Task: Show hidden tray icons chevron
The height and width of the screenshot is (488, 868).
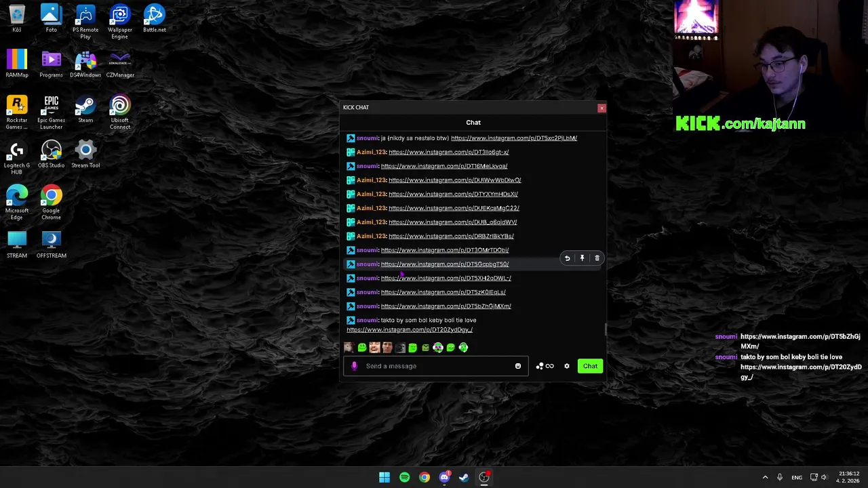Action: 765,477
